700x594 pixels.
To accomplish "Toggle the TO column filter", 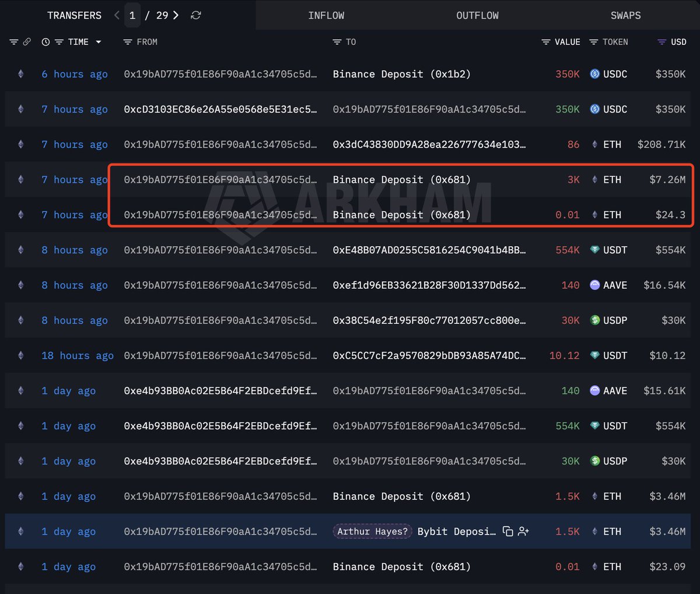I will tap(337, 42).
